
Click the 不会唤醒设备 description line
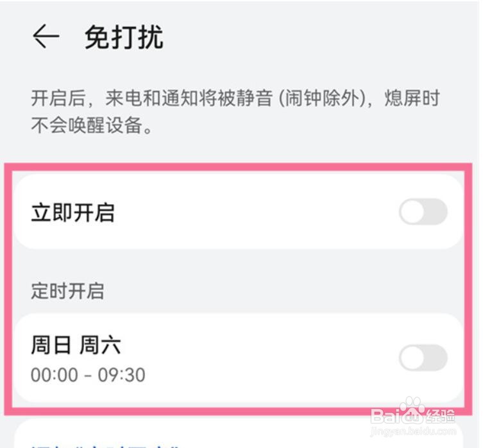pyautogui.click(x=92, y=125)
